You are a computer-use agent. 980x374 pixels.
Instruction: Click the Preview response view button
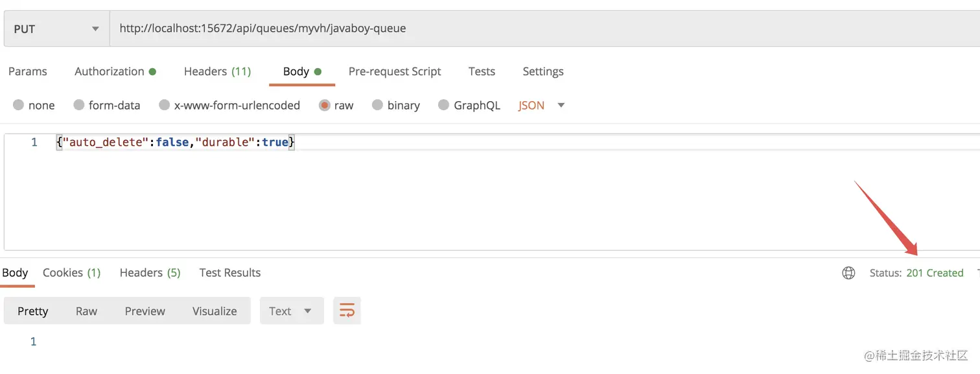click(x=145, y=311)
